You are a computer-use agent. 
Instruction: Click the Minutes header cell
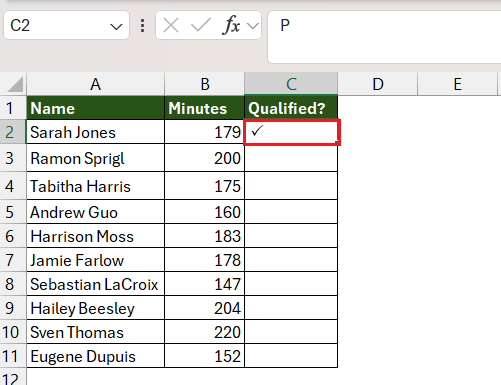point(205,108)
